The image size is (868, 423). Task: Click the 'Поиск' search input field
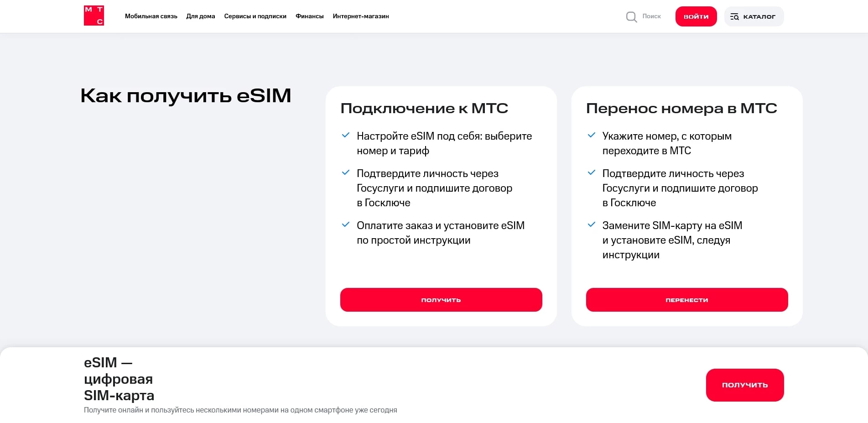650,16
